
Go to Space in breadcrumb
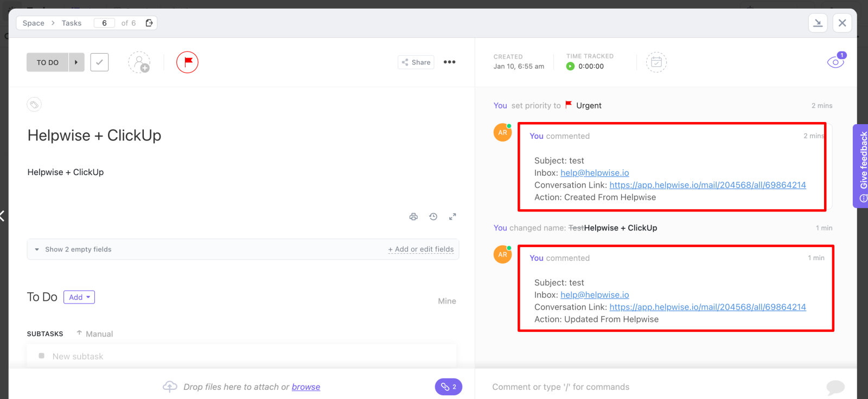[34, 23]
